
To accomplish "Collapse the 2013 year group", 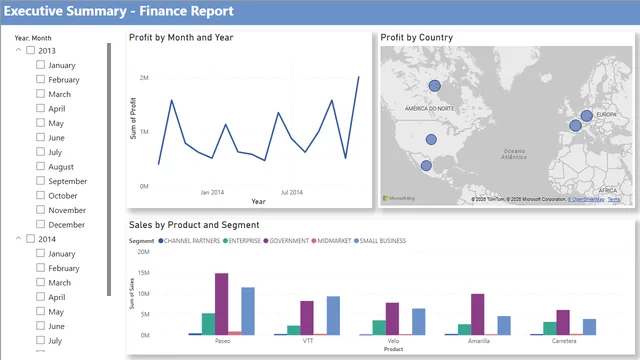I will tap(18, 50).
